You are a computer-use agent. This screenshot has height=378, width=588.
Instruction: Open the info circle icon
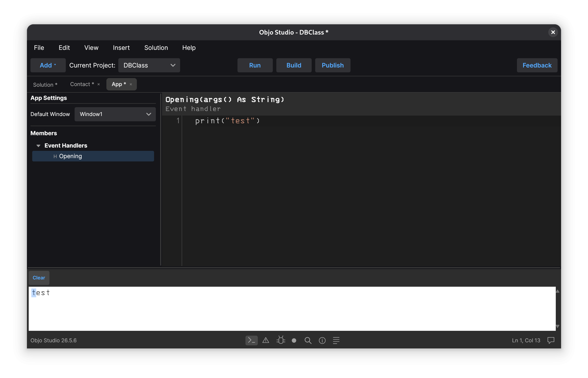pos(322,341)
